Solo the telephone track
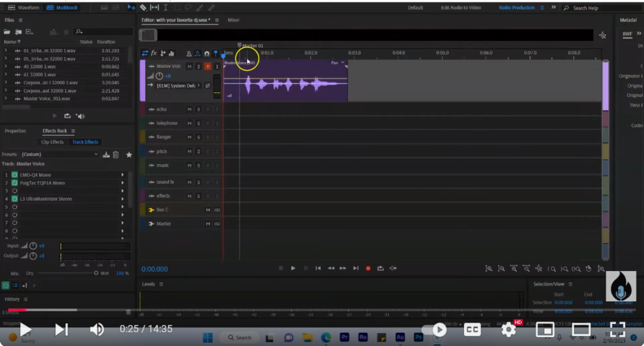644x346 pixels. pyautogui.click(x=198, y=123)
